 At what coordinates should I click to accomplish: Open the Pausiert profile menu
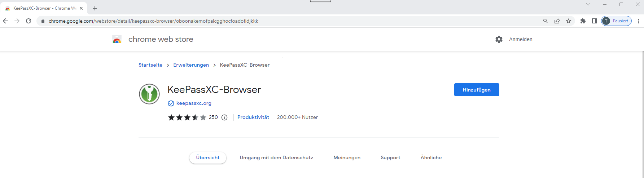617,21
